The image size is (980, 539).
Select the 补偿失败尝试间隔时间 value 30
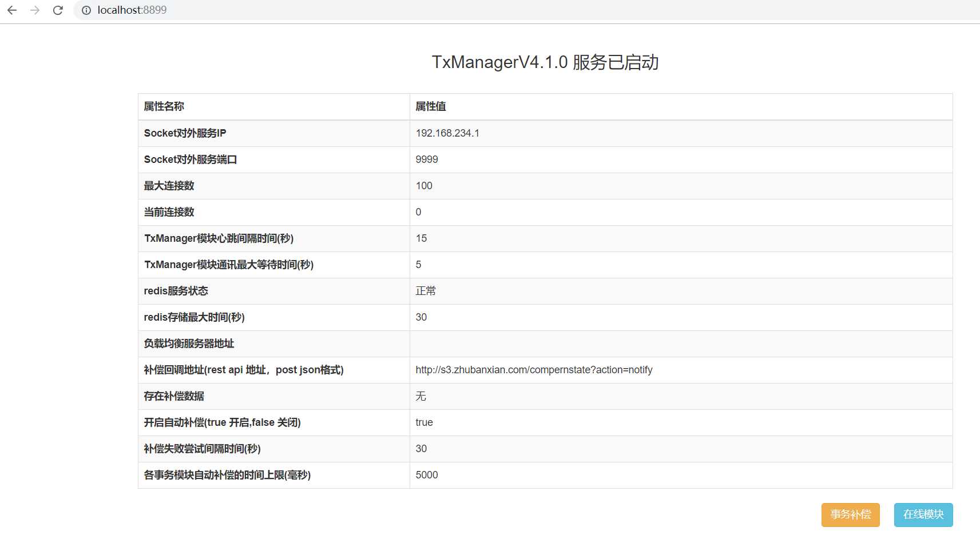421,449
